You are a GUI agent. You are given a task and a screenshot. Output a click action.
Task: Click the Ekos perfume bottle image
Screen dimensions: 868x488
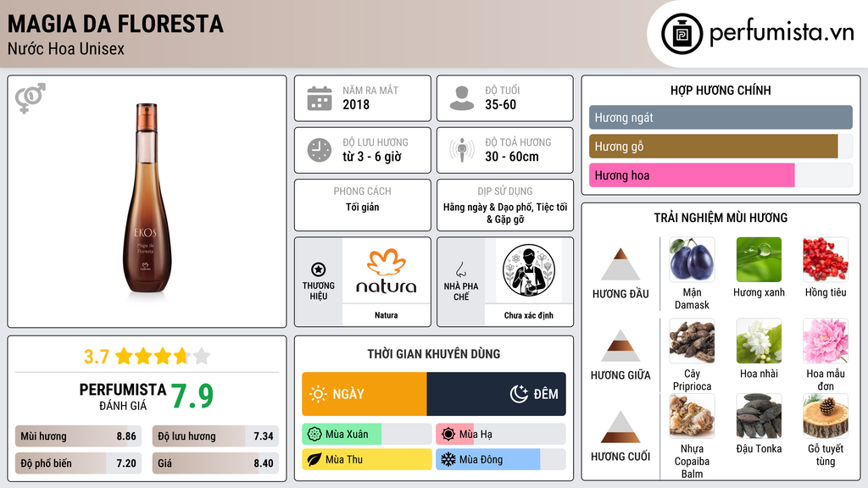click(147, 198)
